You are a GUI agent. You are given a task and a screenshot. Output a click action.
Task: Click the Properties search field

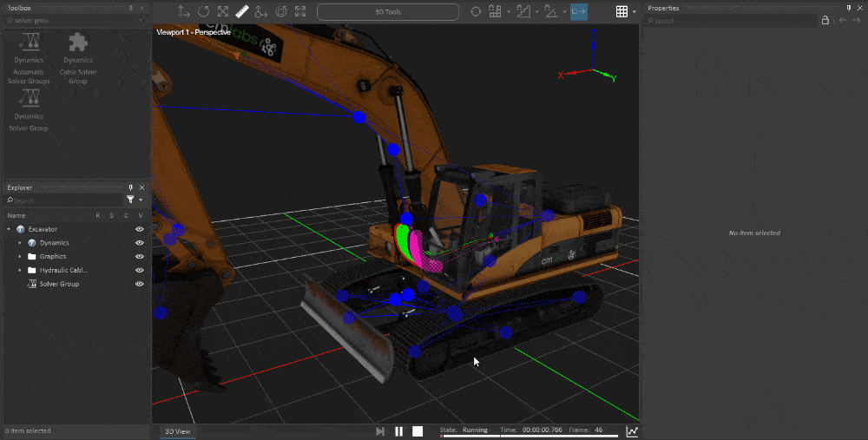[731, 21]
